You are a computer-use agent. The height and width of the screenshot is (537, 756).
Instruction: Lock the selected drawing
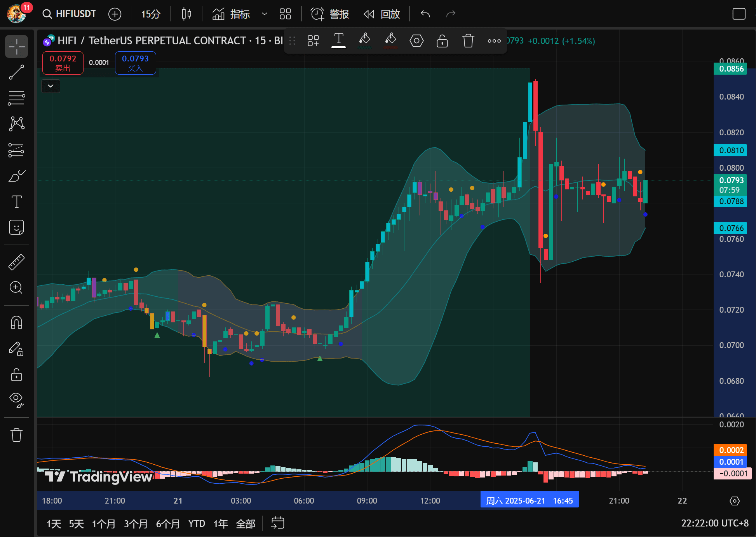[442, 40]
